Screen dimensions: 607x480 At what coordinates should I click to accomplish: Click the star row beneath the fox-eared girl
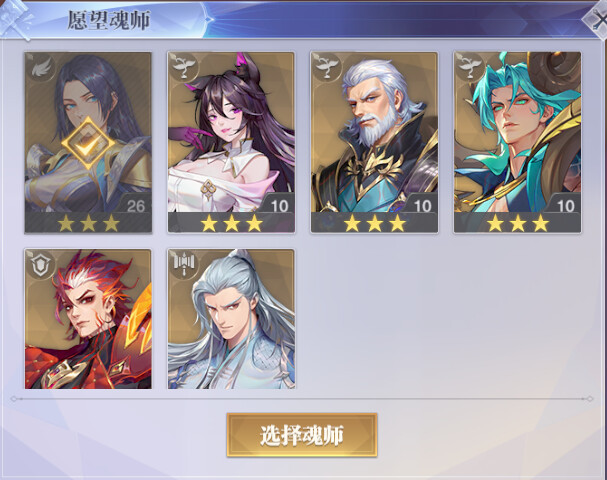[x=231, y=223]
